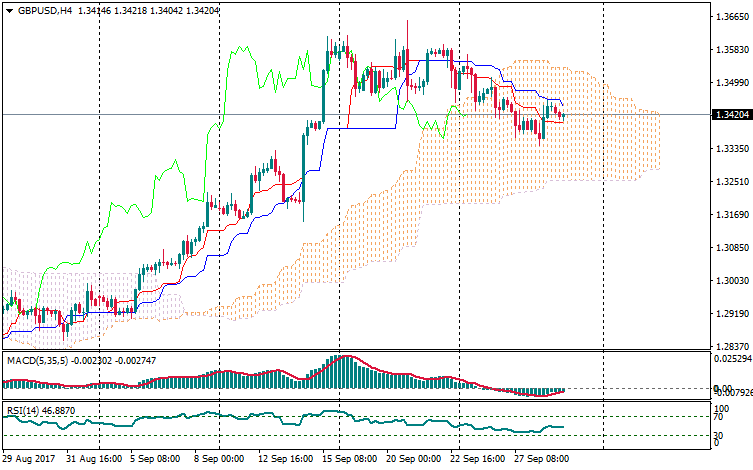Click the 29 Aug 2017 date label
Viewport: 753px width, 470px height.
pyautogui.click(x=29, y=460)
